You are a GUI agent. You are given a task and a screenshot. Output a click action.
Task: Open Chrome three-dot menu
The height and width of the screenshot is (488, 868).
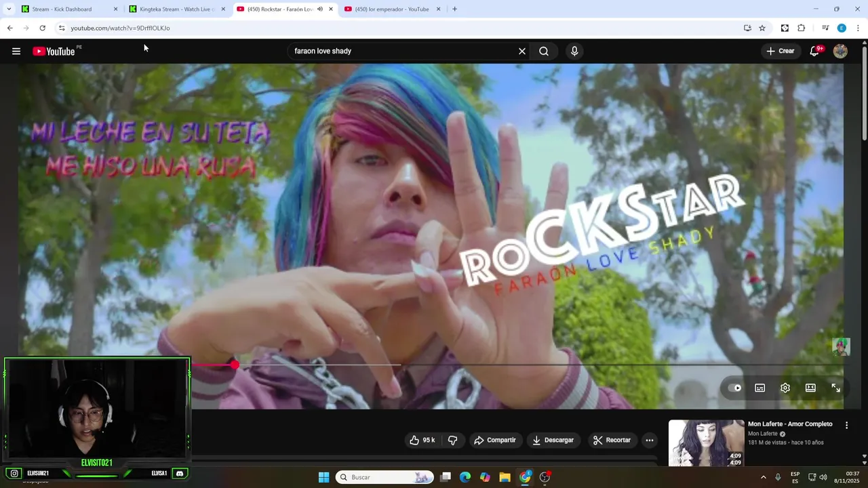coord(858,28)
